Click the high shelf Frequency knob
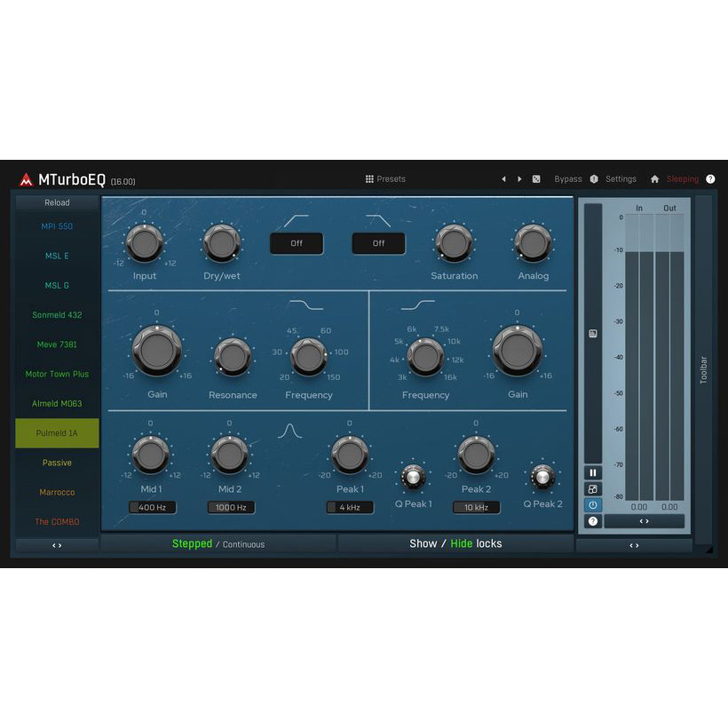 (x=425, y=357)
